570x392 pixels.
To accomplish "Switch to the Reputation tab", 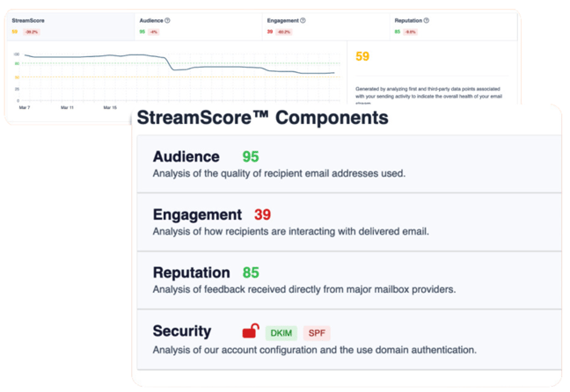I will point(454,26).
